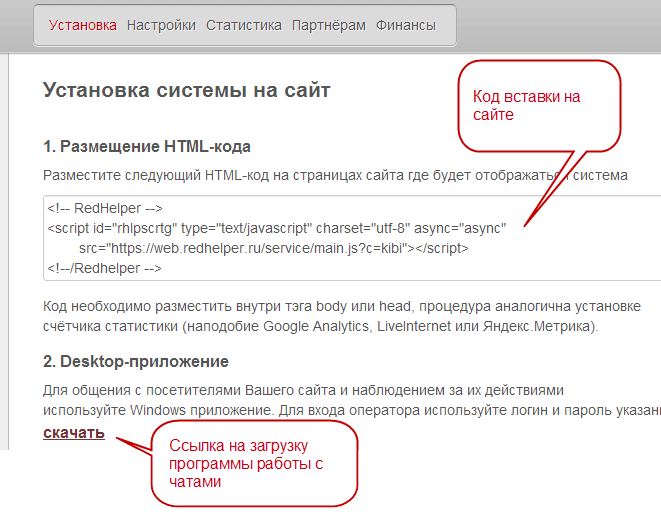Open the Статистика tab

244,25
